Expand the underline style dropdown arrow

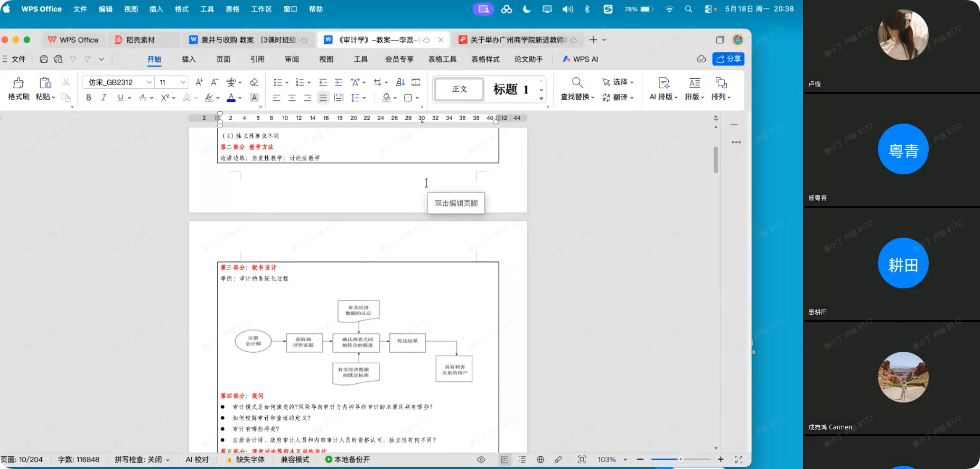[129, 98]
